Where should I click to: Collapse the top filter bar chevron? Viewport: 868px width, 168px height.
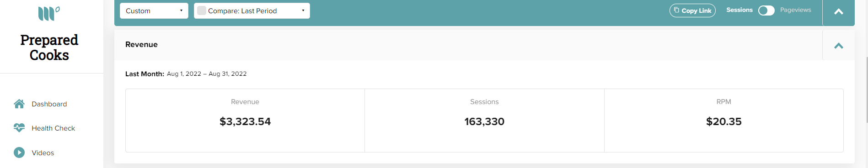pos(839,12)
